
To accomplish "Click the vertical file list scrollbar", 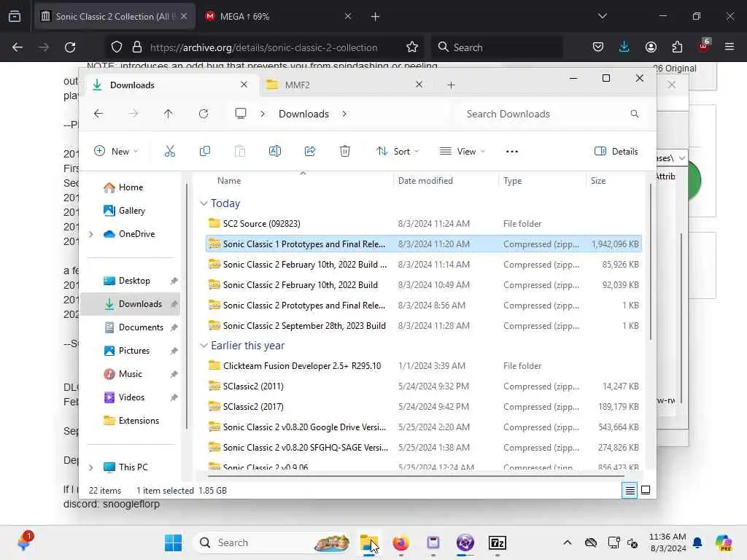I will (x=650, y=261).
